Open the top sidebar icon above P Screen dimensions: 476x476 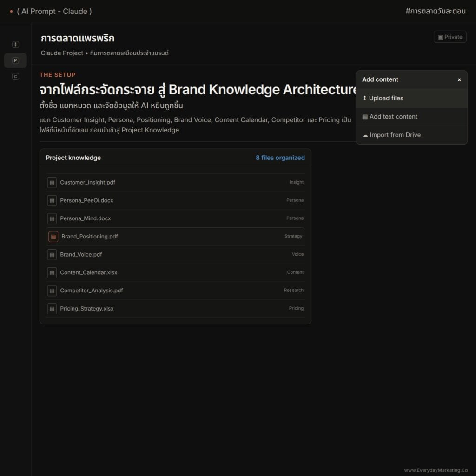pos(15,45)
